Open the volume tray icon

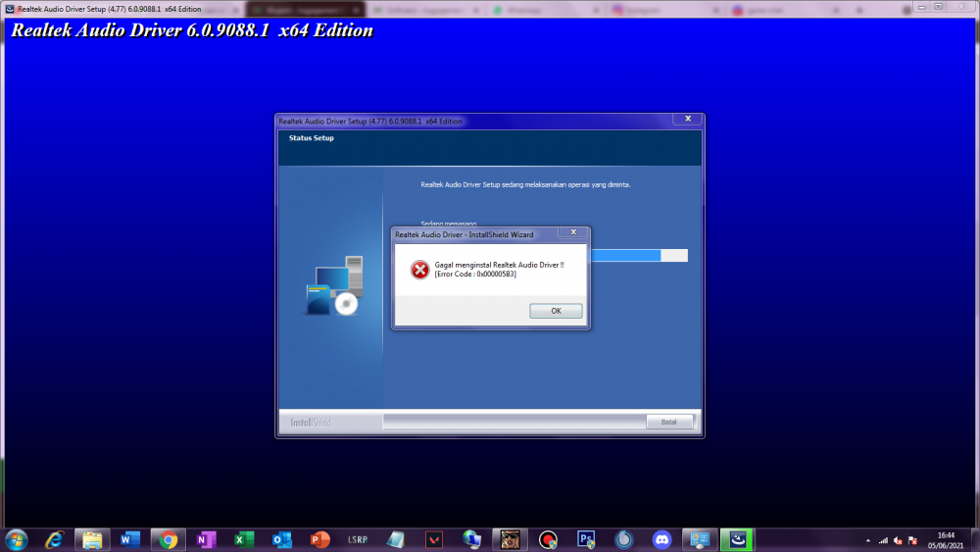(898, 541)
